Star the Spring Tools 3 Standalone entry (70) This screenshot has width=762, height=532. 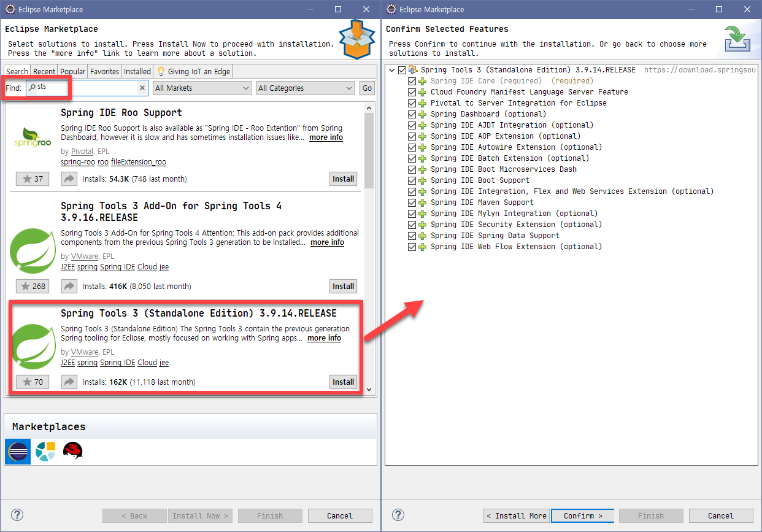point(32,382)
